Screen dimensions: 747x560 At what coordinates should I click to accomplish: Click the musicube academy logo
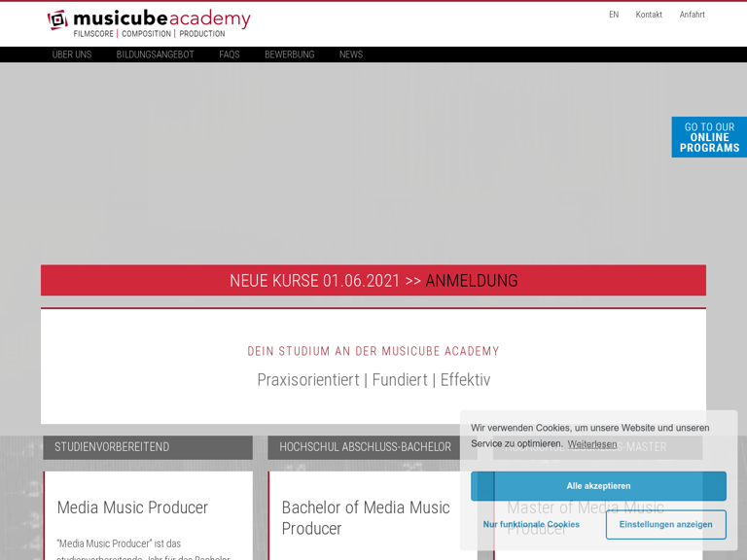149,23
